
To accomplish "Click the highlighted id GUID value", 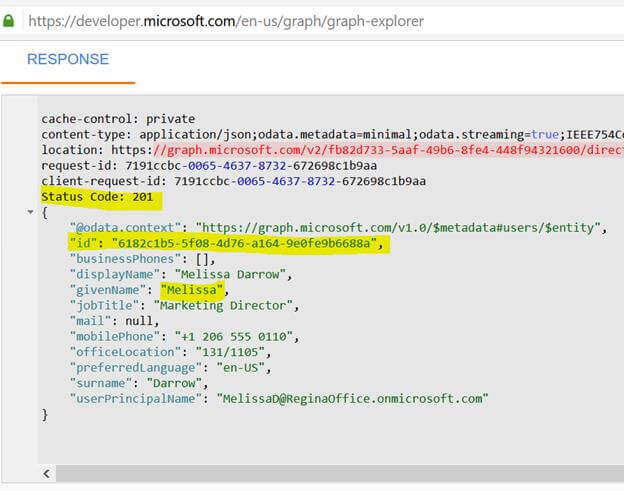I will tap(244, 243).
